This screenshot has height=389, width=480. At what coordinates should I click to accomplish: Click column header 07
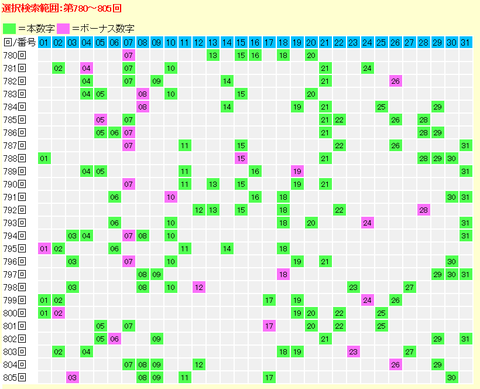coord(128,42)
